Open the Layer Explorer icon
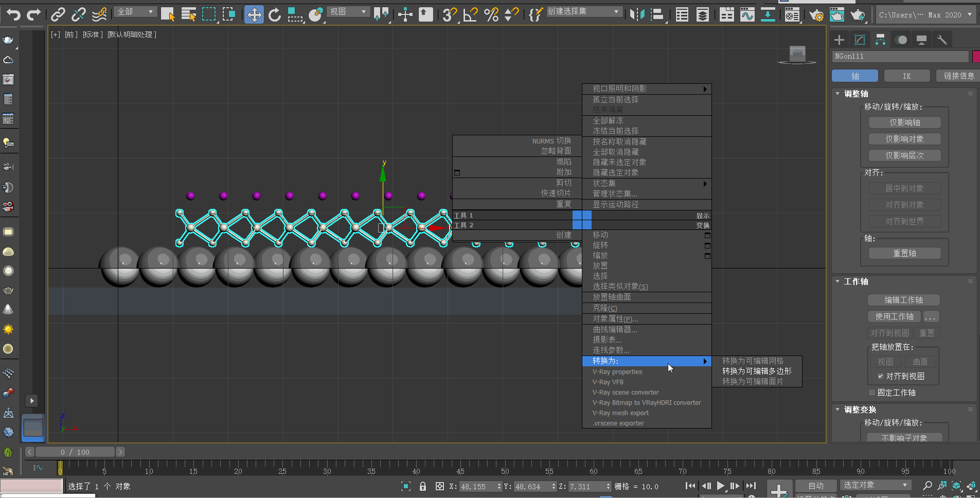Viewport: 980px width, 498px height. [x=703, y=14]
